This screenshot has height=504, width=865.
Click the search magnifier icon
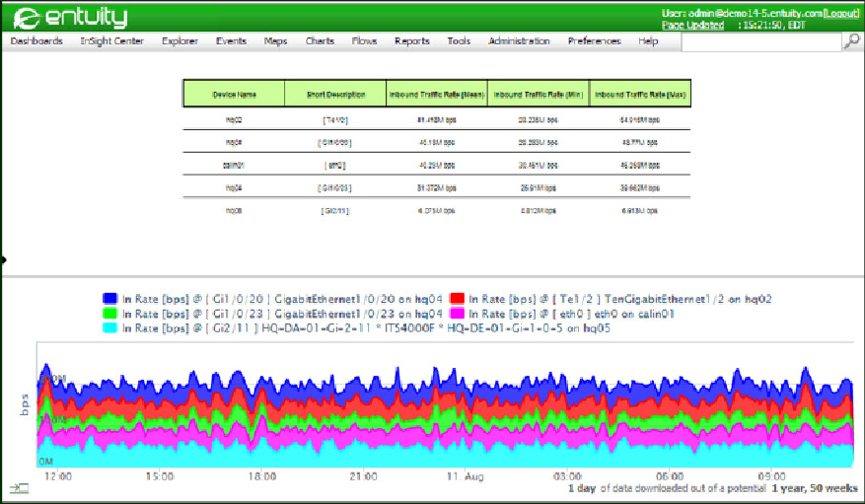point(852,41)
